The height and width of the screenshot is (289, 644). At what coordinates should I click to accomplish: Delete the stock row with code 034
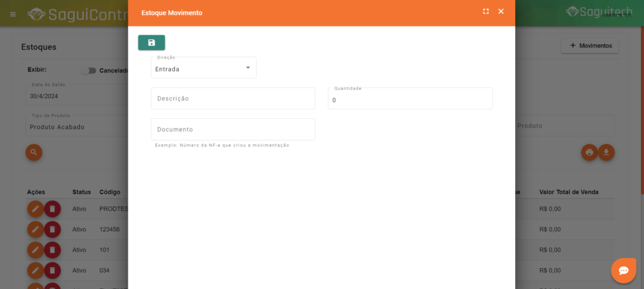click(x=53, y=271)
